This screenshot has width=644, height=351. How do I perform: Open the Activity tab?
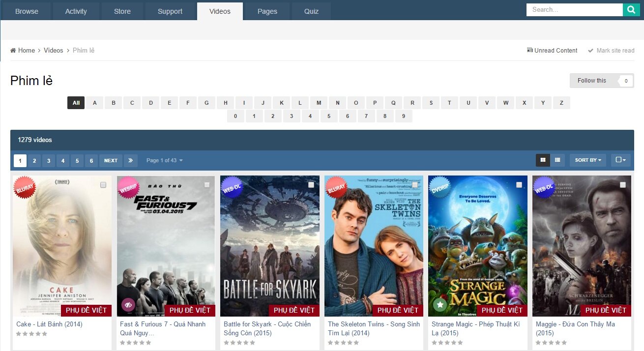[76, 11]
